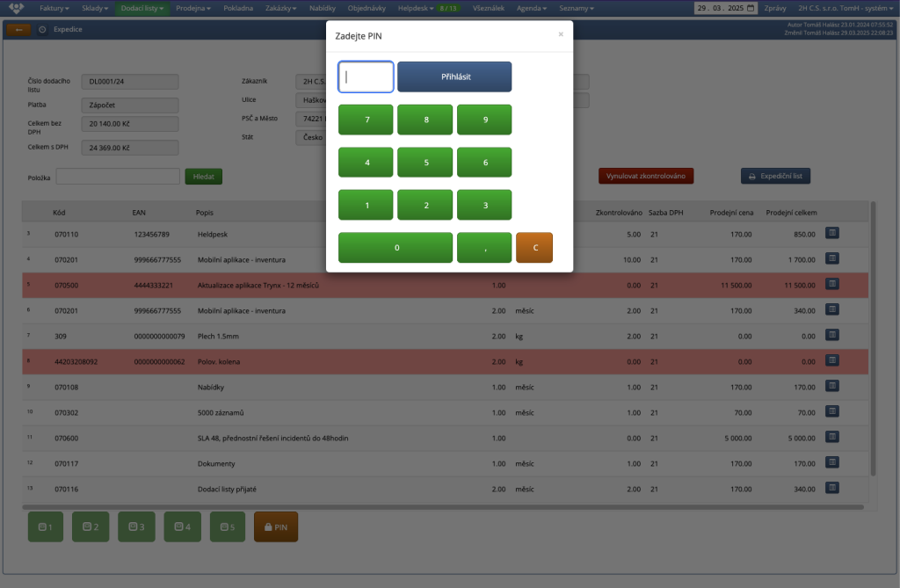The height and width of the screenshot is (588, 900).
Task: Open the Sklady dropdown menu
Action: click(x=95, y=8)
